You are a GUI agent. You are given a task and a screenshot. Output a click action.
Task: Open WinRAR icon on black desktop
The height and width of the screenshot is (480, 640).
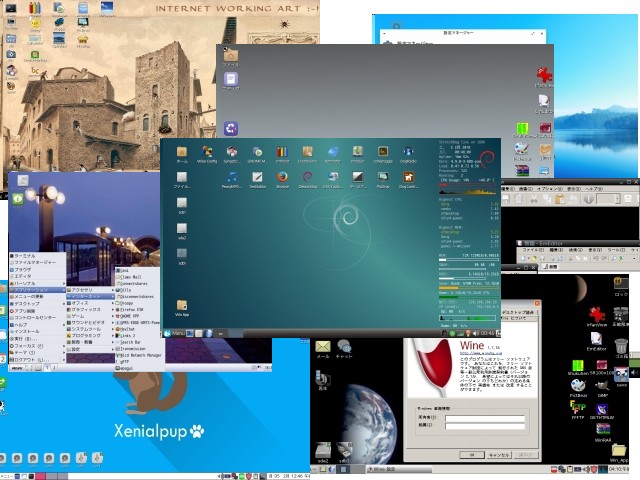tap(603, 429)
